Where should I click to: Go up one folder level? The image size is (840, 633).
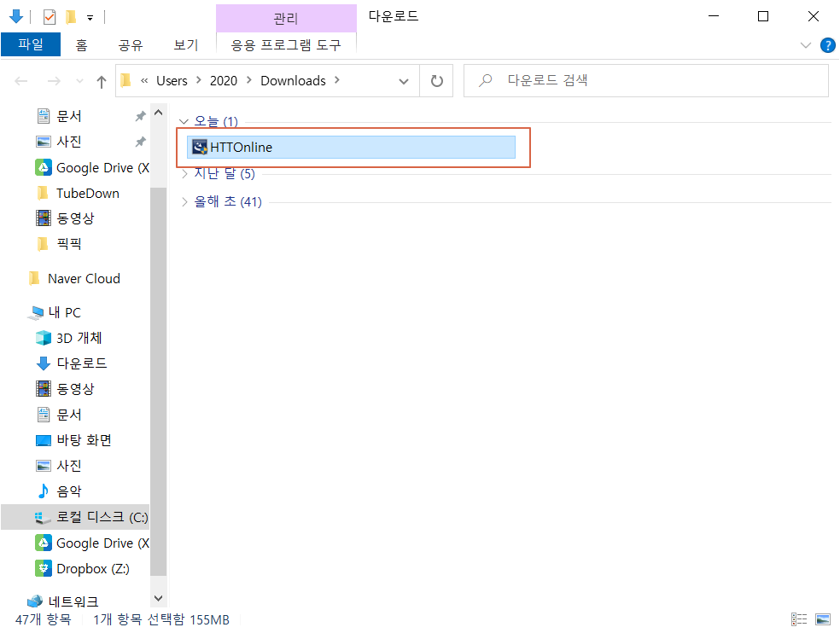pyautogui.click(x=102, y=81)
